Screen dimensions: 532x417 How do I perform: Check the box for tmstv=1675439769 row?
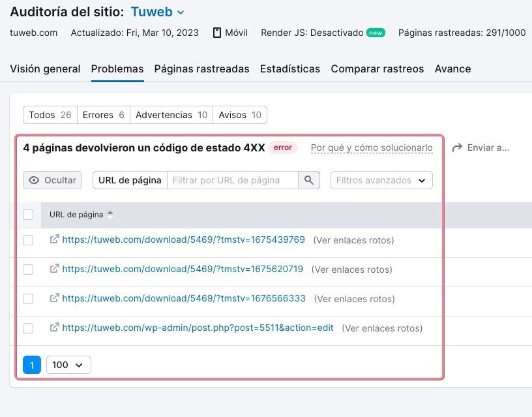point(28,240)
